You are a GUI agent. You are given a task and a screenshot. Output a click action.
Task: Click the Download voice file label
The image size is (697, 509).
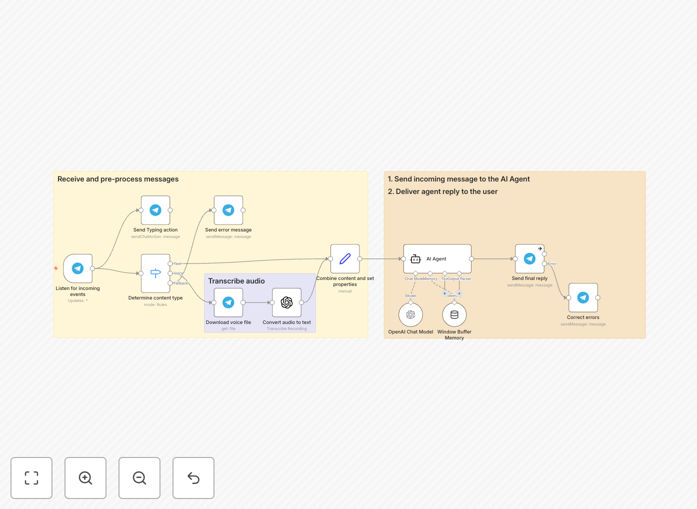[228, 322]
